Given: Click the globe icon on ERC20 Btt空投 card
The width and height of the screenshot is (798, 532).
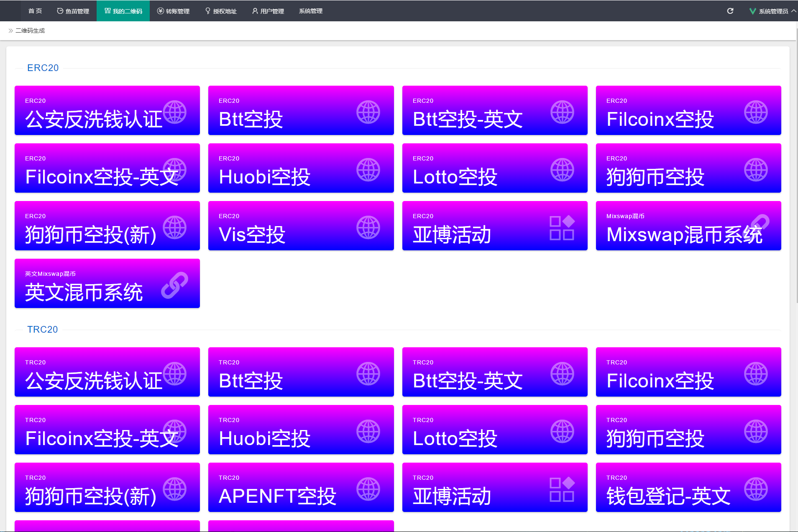Looking at the screenshot, I should [x=368, y=112].
